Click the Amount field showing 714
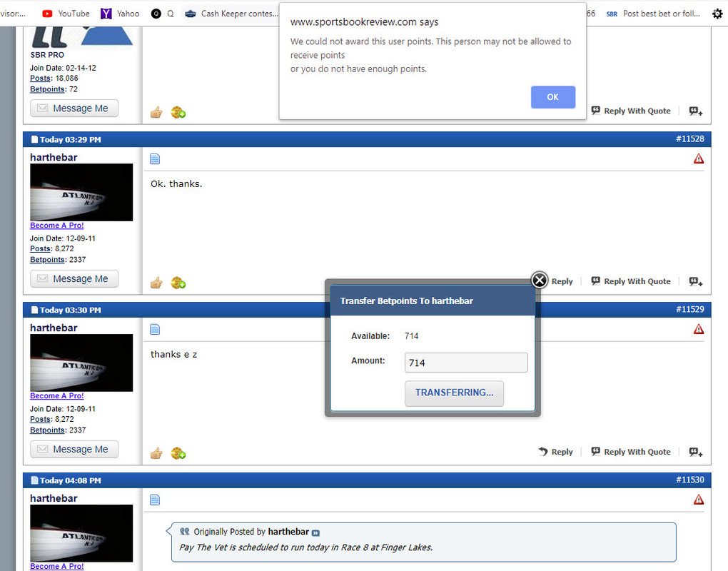The width and height of the screenshot is (728, 571). click(466, 363)
